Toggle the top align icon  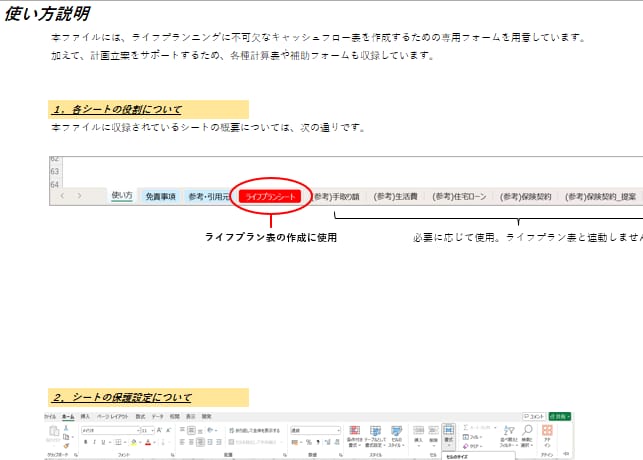(x=182, y=430)
